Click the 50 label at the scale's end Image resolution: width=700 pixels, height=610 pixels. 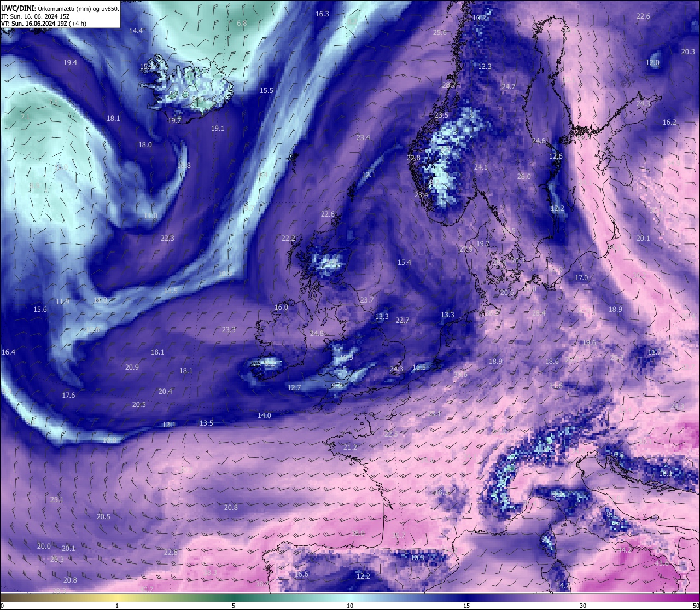click(x=695, y=606)
